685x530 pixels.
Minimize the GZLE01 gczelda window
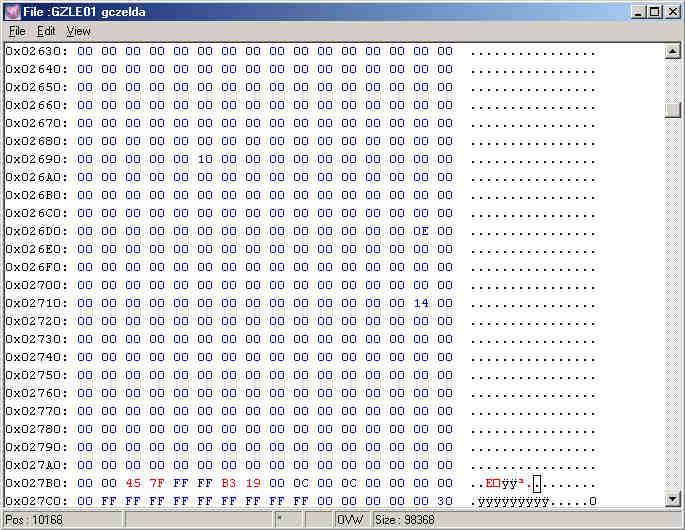[639, 11]
